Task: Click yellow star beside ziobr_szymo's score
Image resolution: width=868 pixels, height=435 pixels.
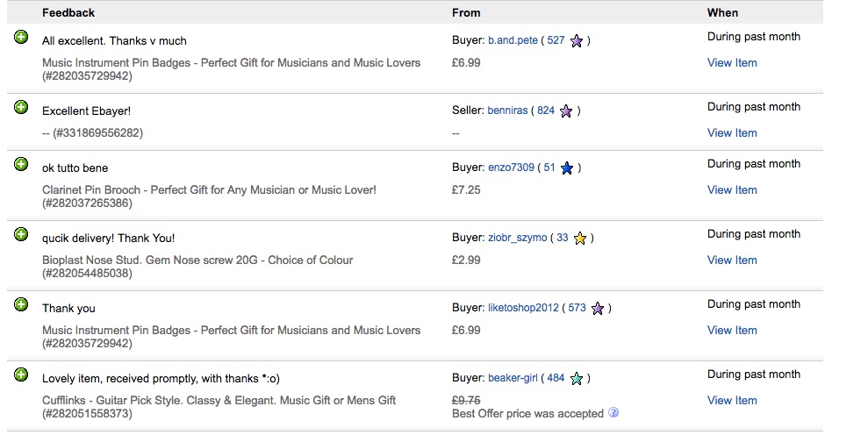Action: pos(579,238)
